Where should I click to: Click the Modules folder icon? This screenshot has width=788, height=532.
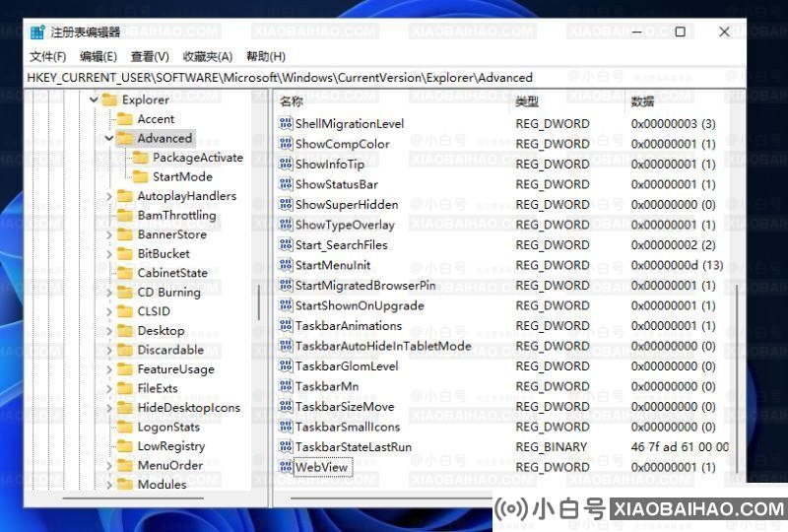[125, 485]
